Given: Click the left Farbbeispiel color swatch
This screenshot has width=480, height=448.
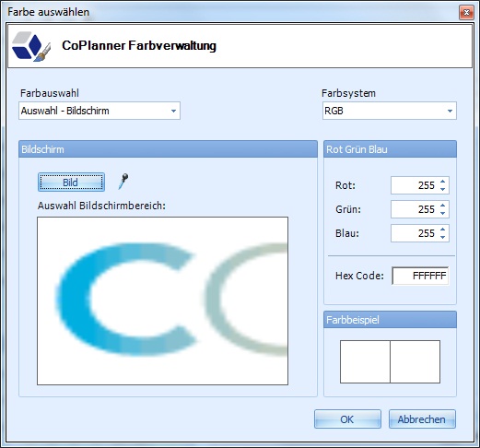Looking at the screenshot, I should tap(365, 361).
